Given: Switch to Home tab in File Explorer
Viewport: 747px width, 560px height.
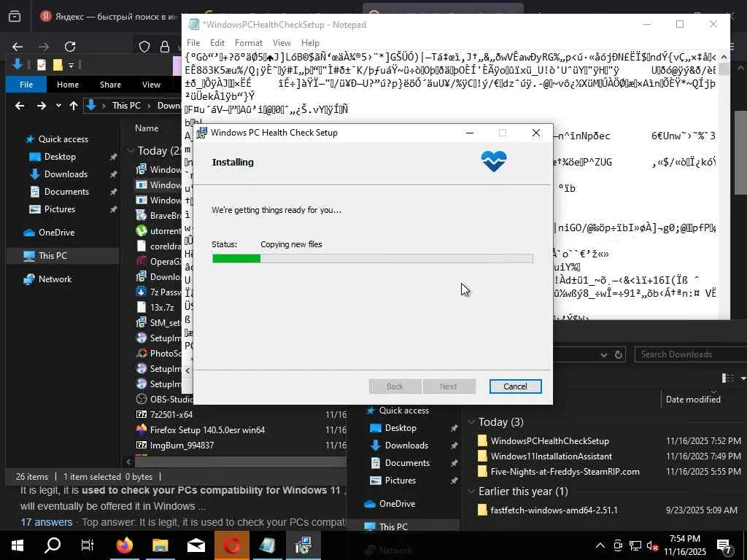Looking at the screenshot, I should 68,85.
